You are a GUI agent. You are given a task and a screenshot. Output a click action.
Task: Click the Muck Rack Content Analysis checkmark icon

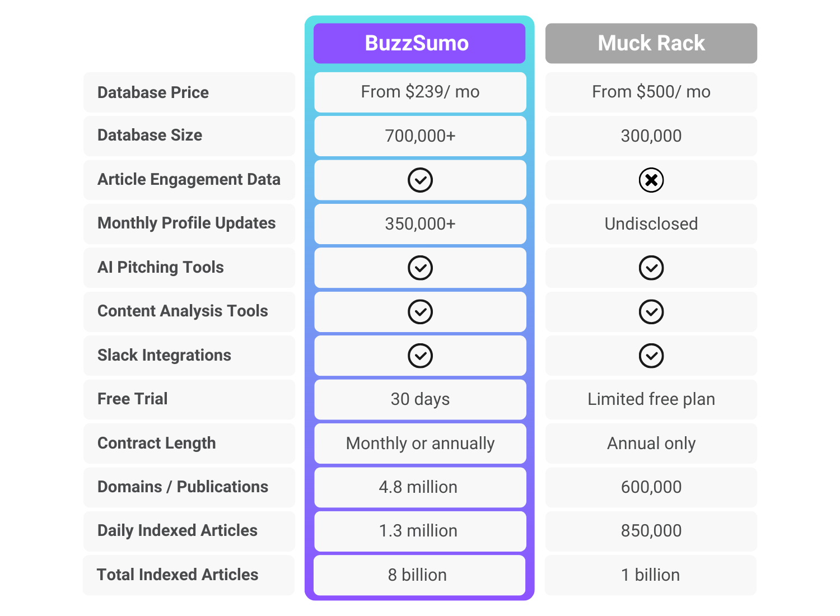pyautogui.click(x=651, y=312)
